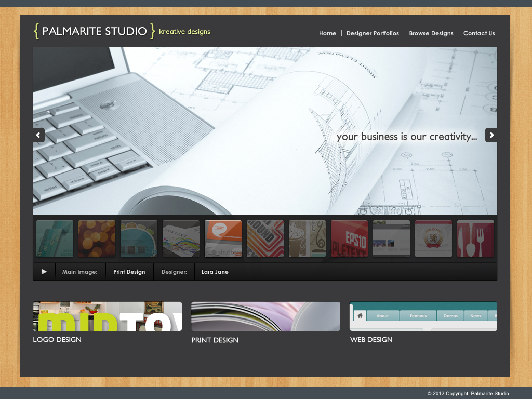532x399 pixels.
Task: Select the orange striped ROUND text thumbnail
Action: (x=265, y=239)
